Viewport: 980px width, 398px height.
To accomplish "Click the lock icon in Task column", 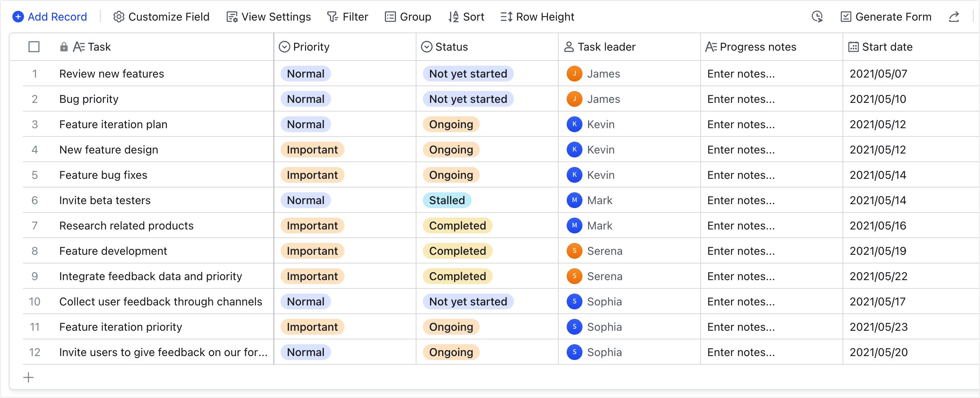I will (x=64, y=47).
